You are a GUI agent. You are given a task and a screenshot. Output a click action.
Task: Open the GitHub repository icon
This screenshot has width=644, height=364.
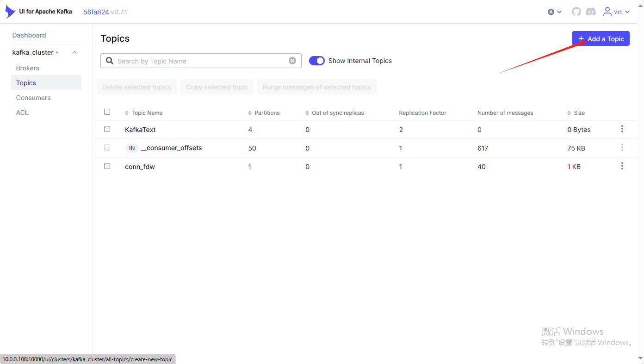(x=576, y=12)
